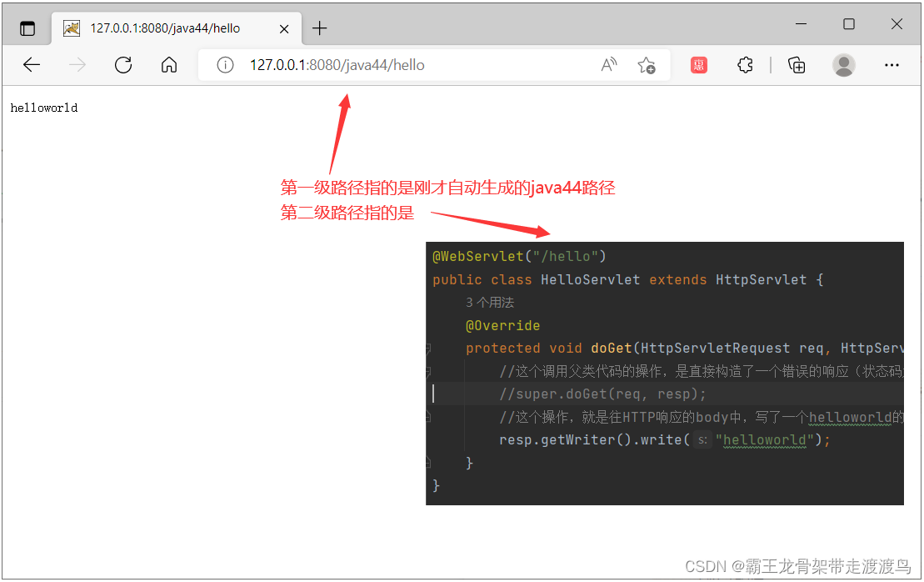Reload the current page
The height and width of the screenshot is (582, 924).
point(122,64)
